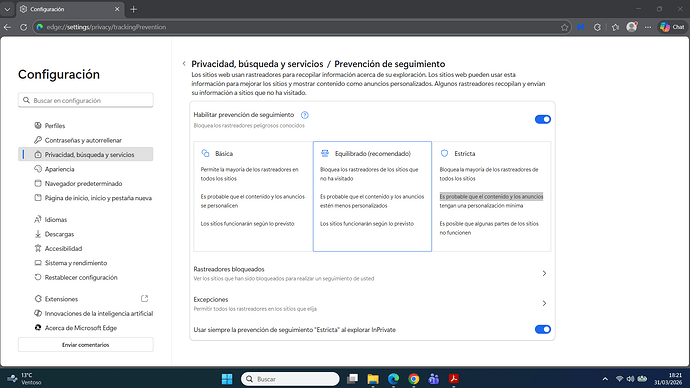Go back using breadcrumb chevron arrow
This screenshot has width=690, height=388.
pos(184,64)
